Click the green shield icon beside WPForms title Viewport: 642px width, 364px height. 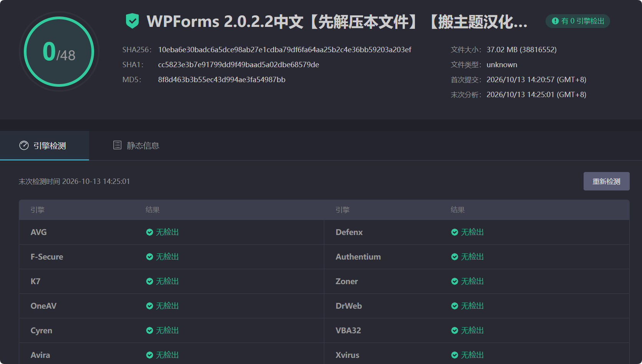coord(132,21)
